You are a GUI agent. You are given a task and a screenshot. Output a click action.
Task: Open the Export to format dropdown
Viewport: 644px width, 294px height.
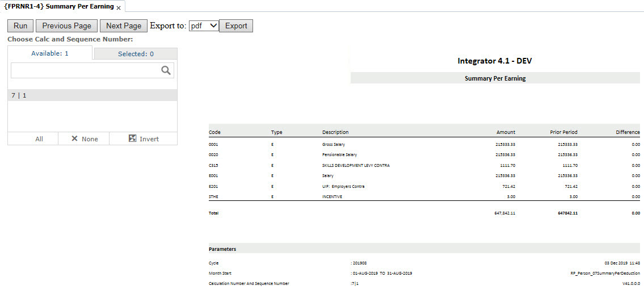[204, 26]
